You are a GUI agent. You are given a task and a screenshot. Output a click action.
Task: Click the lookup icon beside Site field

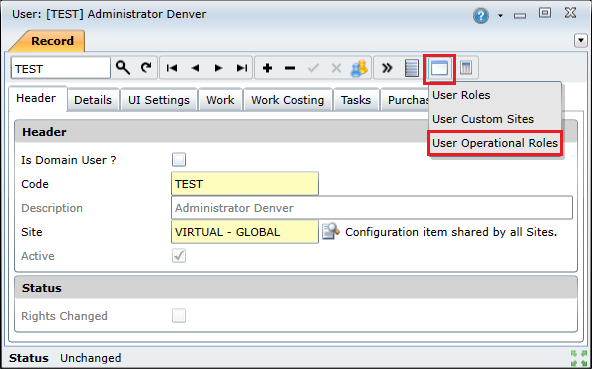[331, 232]
